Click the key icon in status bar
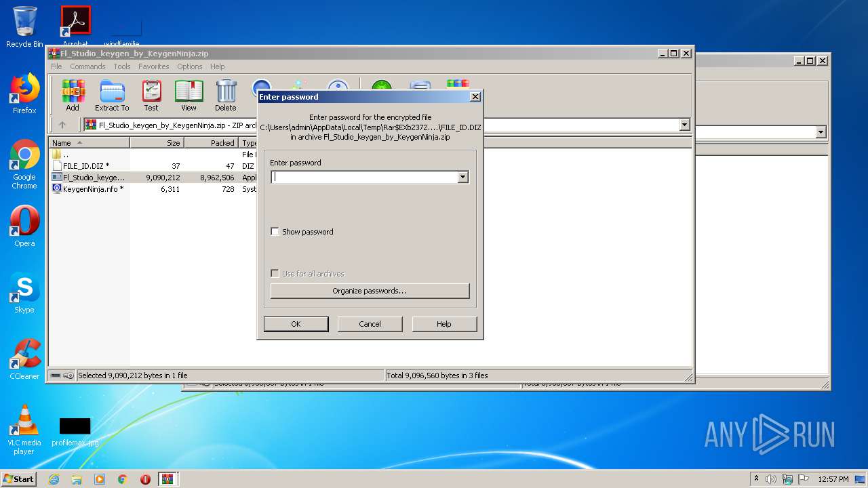The image size is (868, 488). [x=68, y=375]
